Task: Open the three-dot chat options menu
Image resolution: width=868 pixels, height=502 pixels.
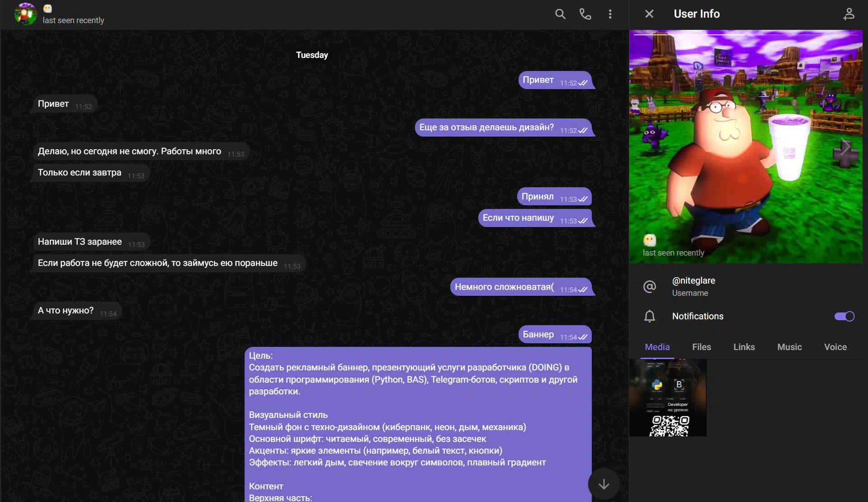Action: [610, 14]
